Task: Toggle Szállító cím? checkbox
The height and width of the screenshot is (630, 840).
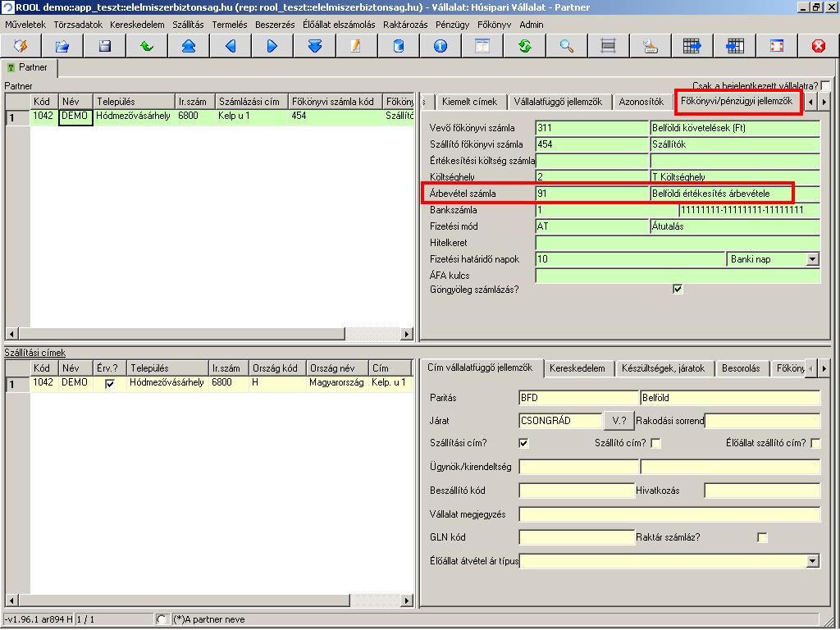Action: coord(655,443)
